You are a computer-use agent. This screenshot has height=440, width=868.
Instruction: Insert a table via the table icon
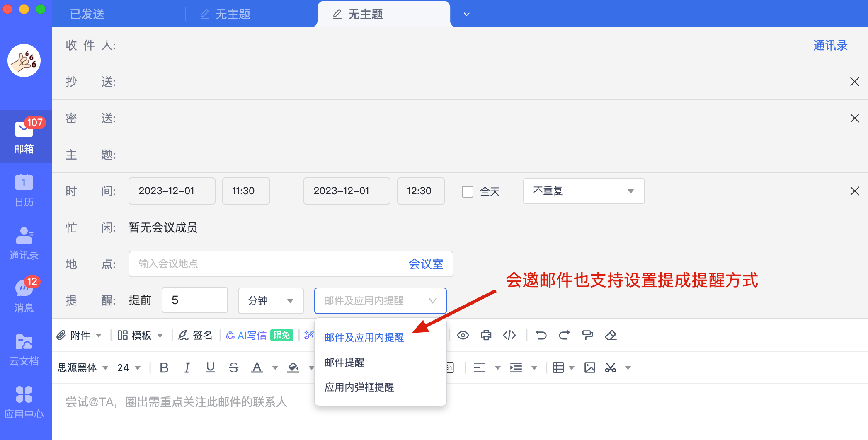[x=558, y=367]
